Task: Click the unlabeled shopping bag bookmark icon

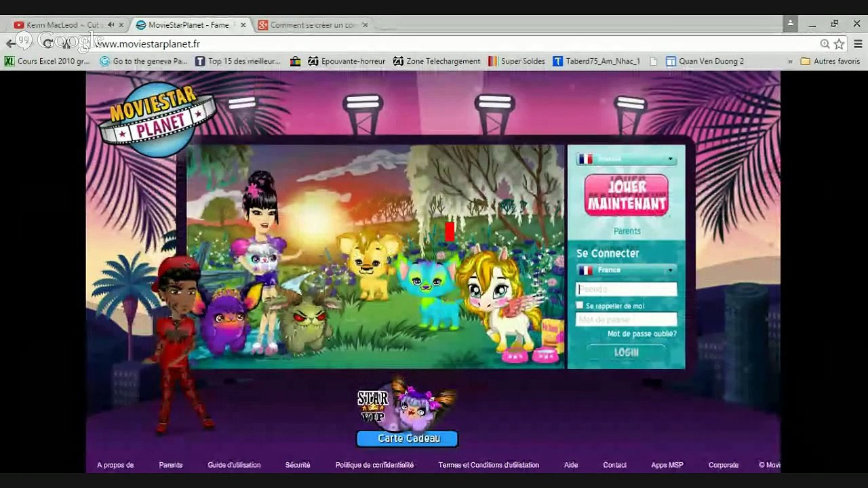Action: 295,61
